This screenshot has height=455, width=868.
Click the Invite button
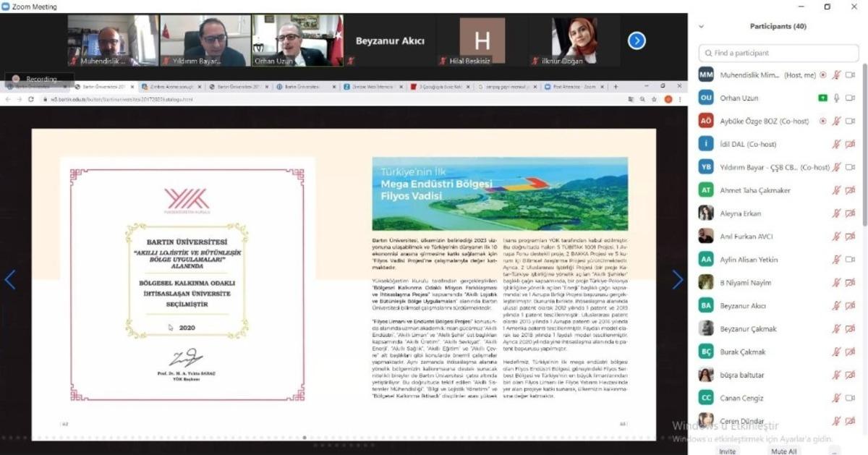point(727,451)
